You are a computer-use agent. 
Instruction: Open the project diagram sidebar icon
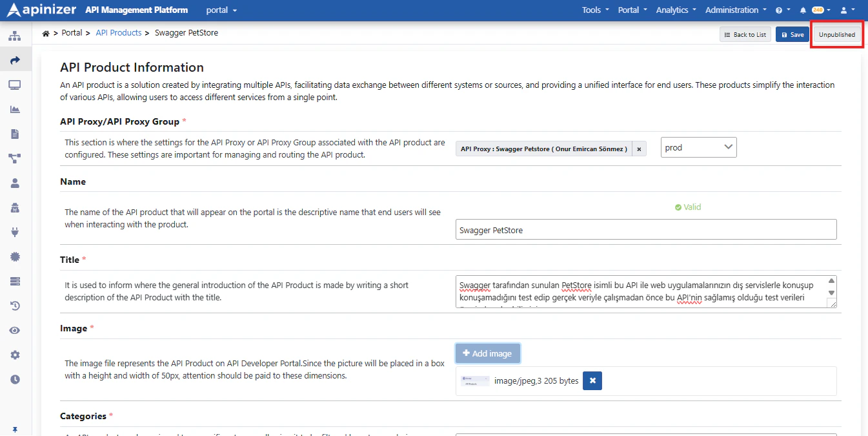[x=15, y=158]
